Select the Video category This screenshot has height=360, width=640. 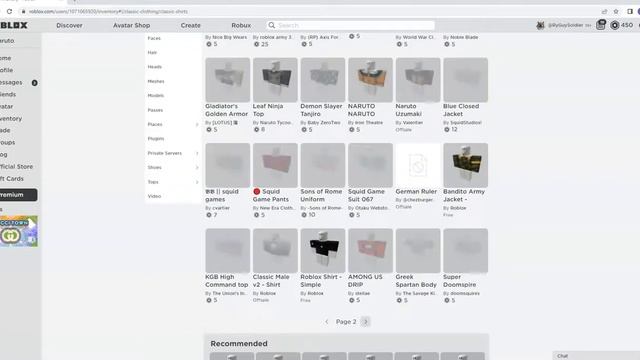pos(154,196)
